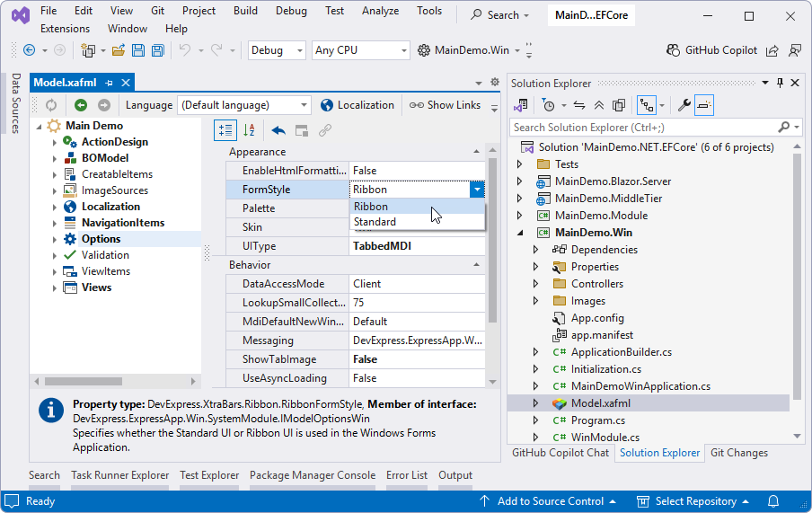Collapse the Appearance category
The height and width of the screenshot is (513, 812).
(x=476, y=152)
